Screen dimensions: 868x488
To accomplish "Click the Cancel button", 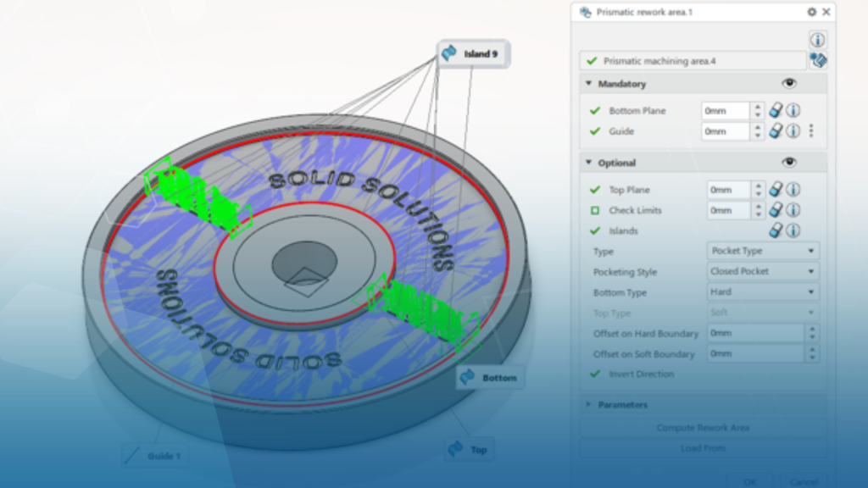I will point(804,482).
